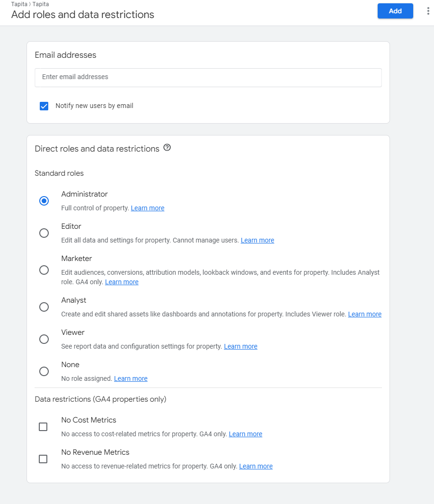Select the Analyst role radio button

point(44,307)
